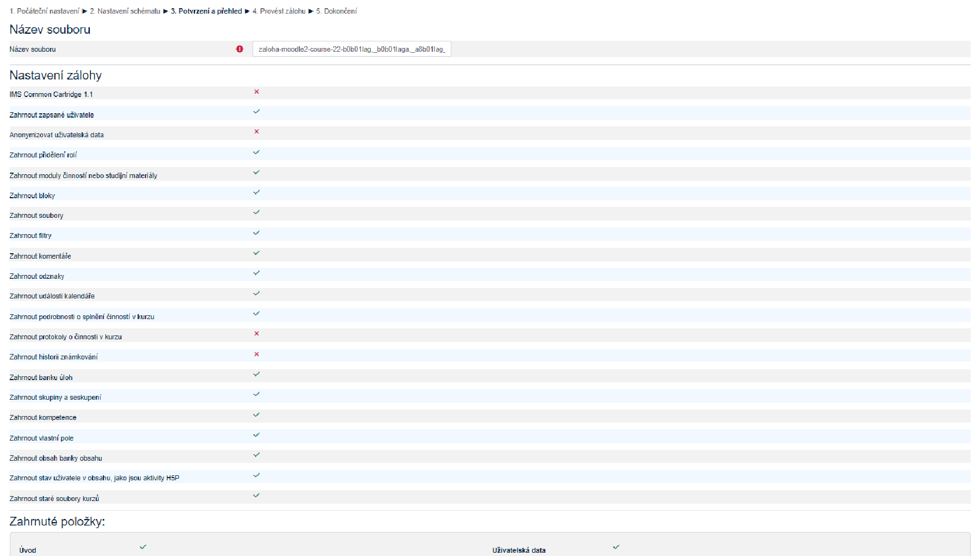Click the check mark for Zahrnout přidělení rolí
Screen dimensions: 980x556
[256, 152]
